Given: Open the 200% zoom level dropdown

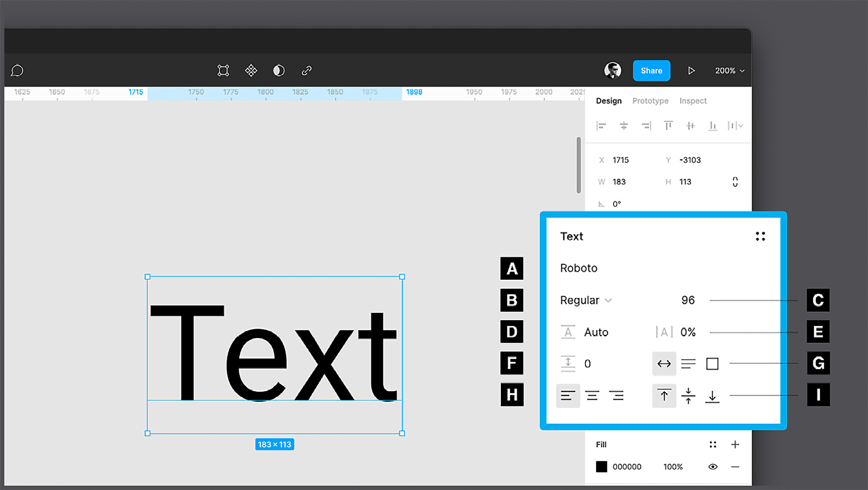Looking at the screenshot, I should pos(730,70).
